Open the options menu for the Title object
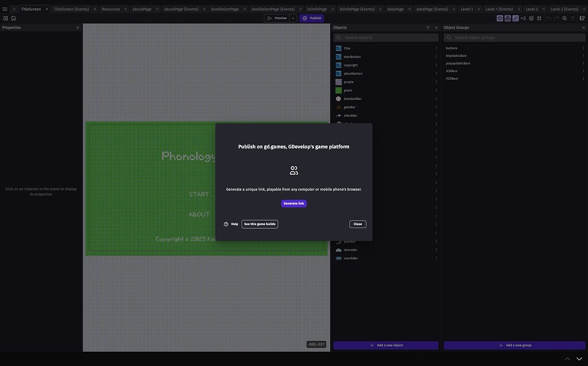The image size is (588, 366). pos(436,48)
